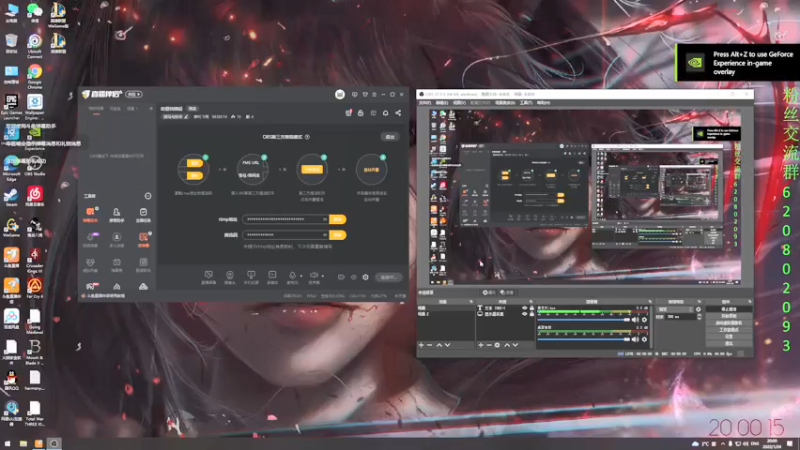
Task: Open toolbox manage icon beside toolbox heading
Action: [x=147, y=196]
